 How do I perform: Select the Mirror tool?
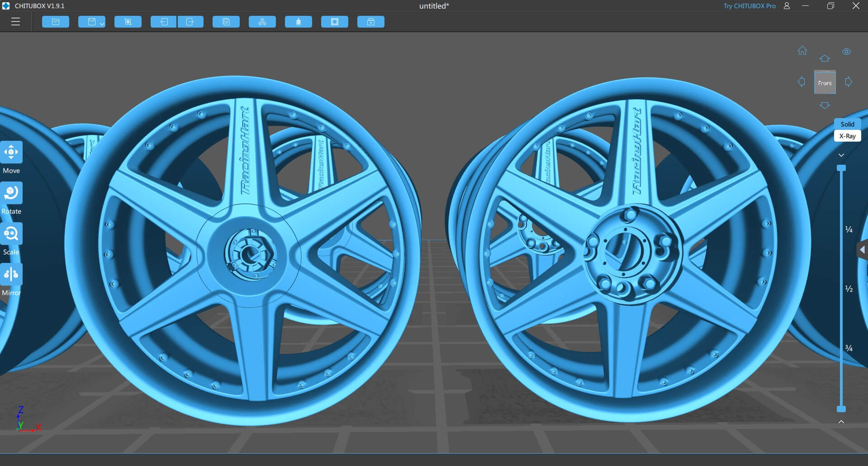11,275
